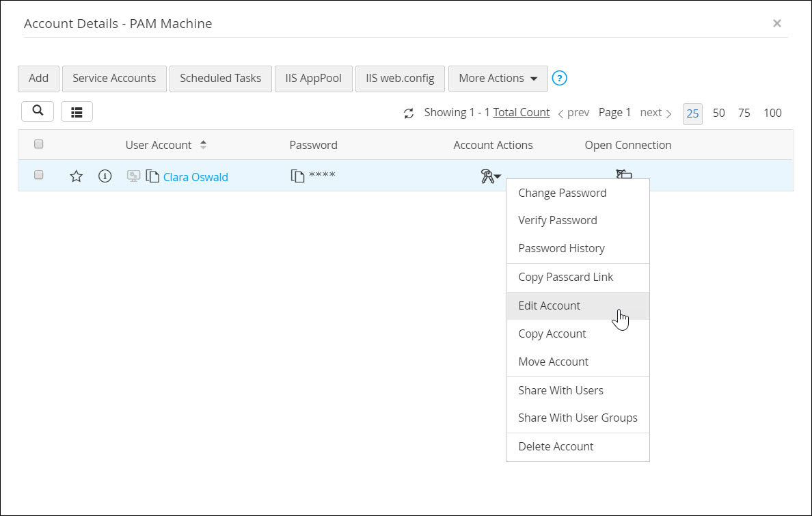Choose Delete Account from menu
This screenshot has width=812, height=516.
tap(578, 446)
